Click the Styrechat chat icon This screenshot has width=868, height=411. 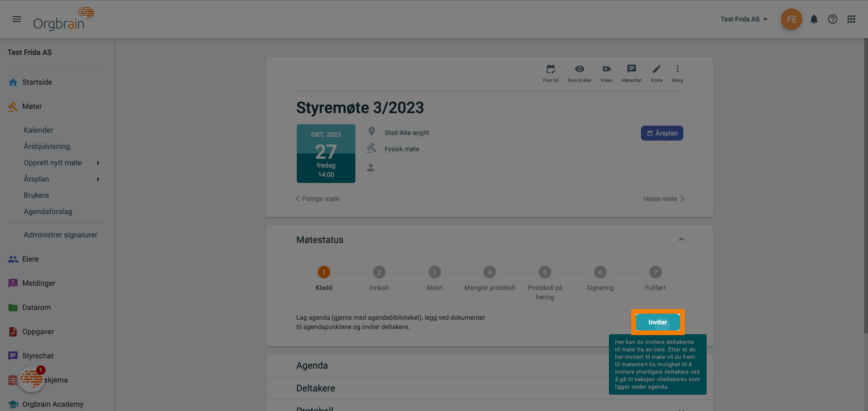(x=13, y=356)
